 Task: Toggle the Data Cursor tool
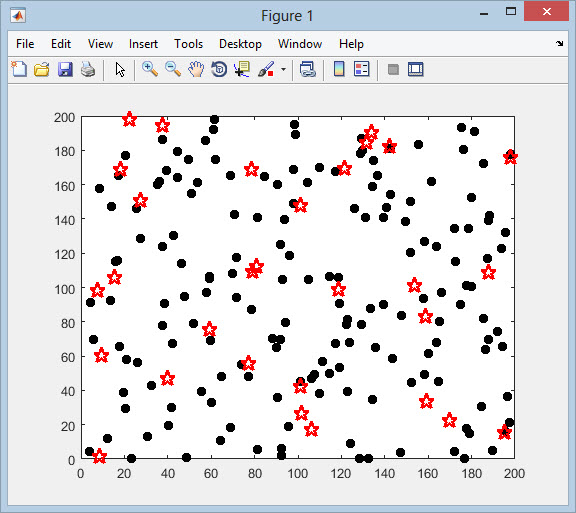[242, 69]
